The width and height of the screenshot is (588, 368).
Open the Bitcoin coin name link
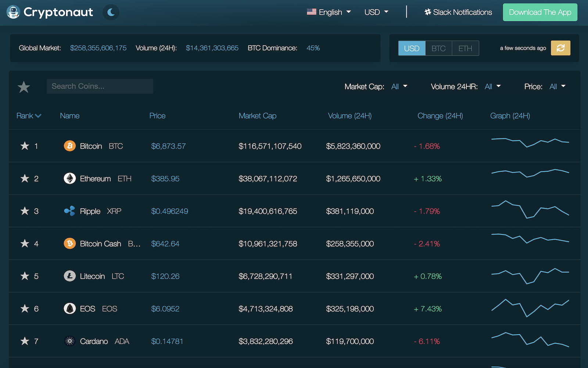pos(91,146)
